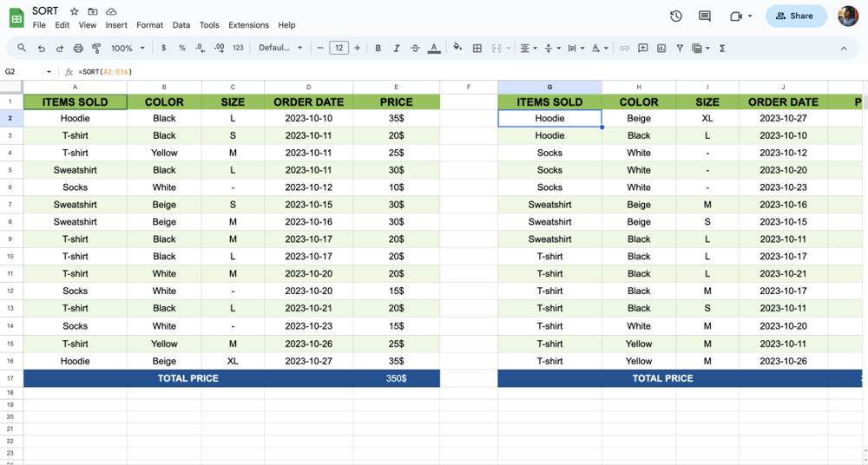Open the Extensions menu
Viewport: 868px width, 465px height.
click(248, 25)
